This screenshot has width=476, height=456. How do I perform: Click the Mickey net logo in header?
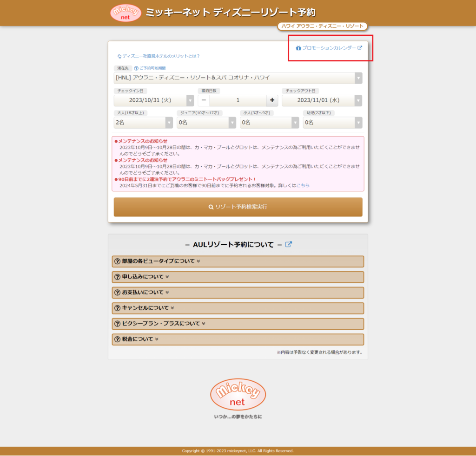(x=126, y=13)
